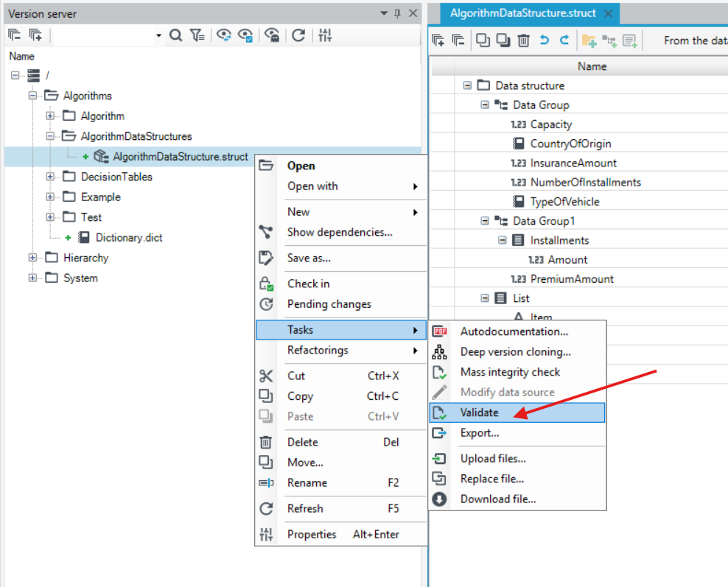
Task: Collapse the Installments node
Action: [x=503, y=240]
